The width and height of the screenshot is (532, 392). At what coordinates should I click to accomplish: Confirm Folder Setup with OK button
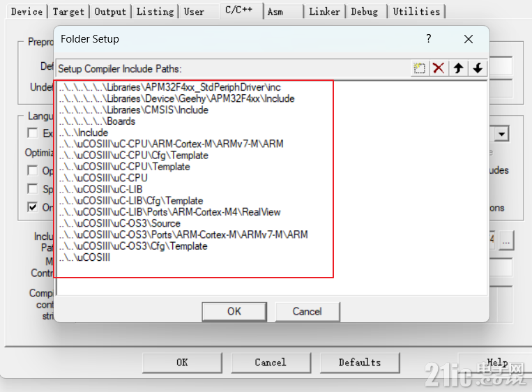pos(234,311)
